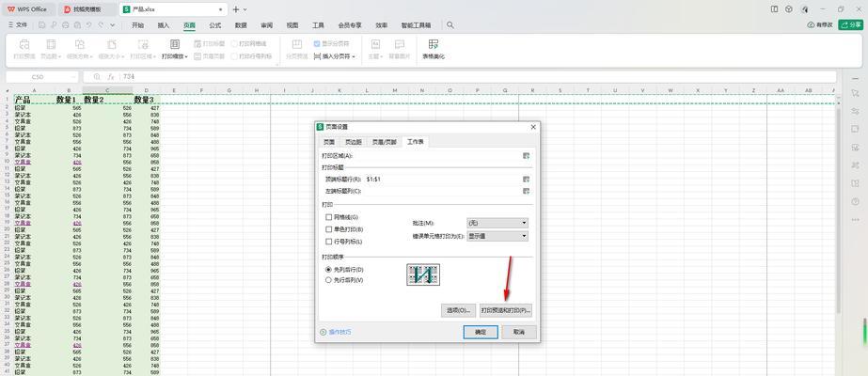Viewport: 868px width, 376px height.
Task: Click the selection pointer icon in right sidebar
Action: pyautogui.click(x=855, y=93)
